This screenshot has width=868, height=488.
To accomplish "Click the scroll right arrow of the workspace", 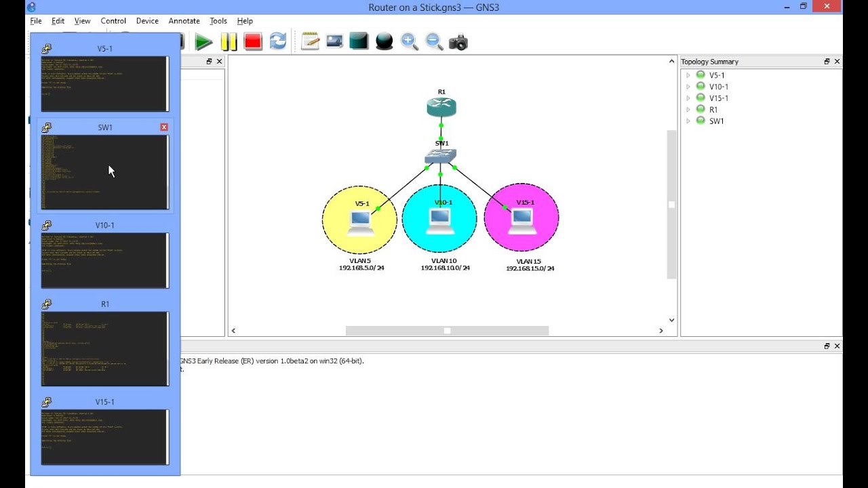I will [661, 331].
